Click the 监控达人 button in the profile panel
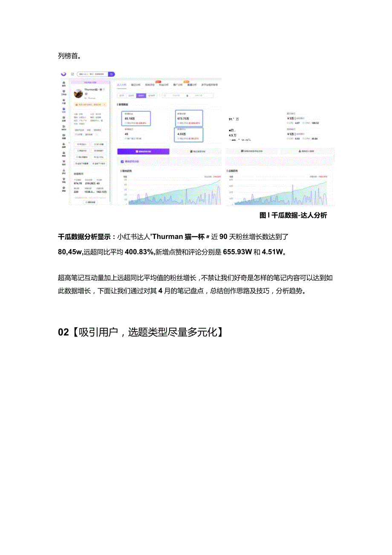The height and width of the screenshot is (555, 392). [81, 144]
